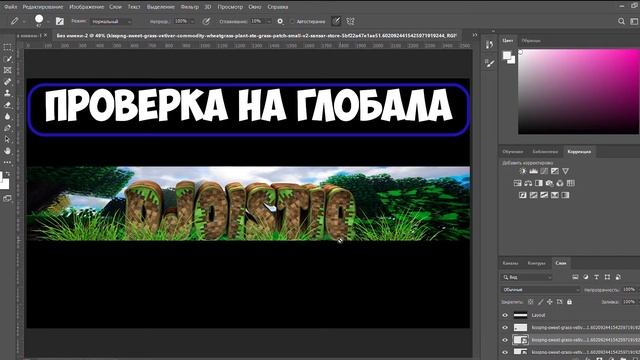Hide the layer directly below Layout
The image size is (640, 360).
coord(505,327)
